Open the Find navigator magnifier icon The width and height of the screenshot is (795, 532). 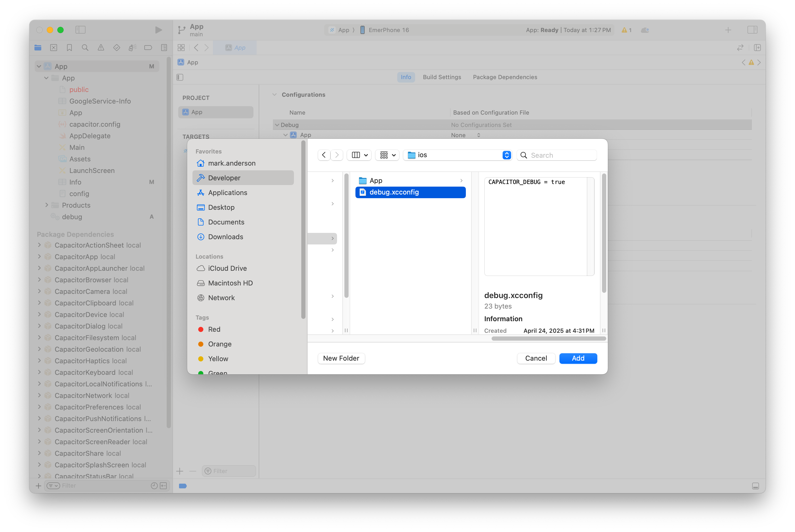click(85, 48)
